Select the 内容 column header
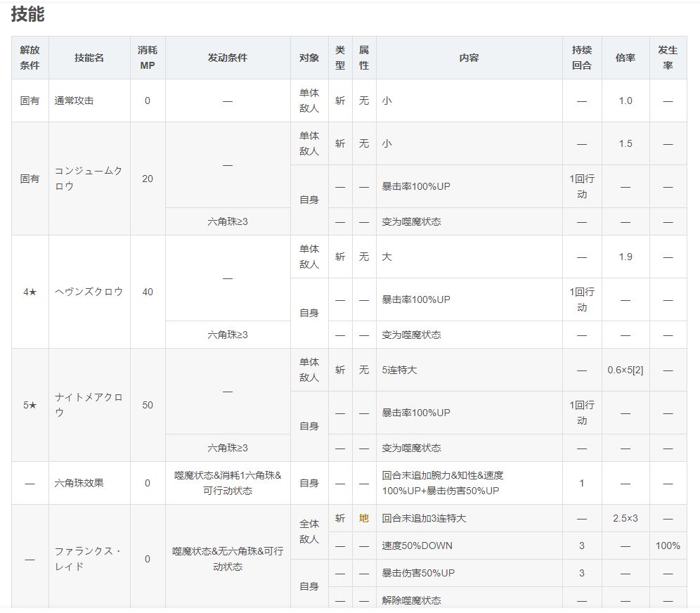Viewport: 700px width, 613px height. (469, 58)
